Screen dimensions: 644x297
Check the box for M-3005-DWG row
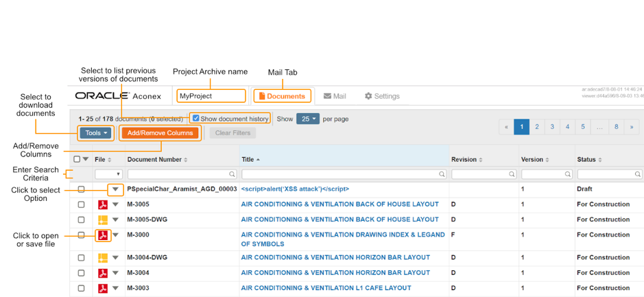click(82, 219)
